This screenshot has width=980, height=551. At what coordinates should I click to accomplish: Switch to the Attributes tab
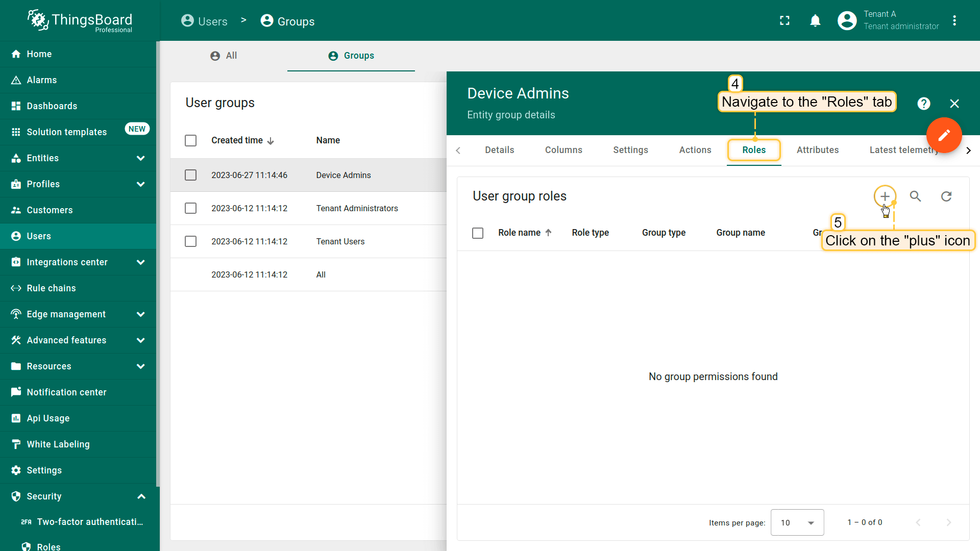pos(817,150)
